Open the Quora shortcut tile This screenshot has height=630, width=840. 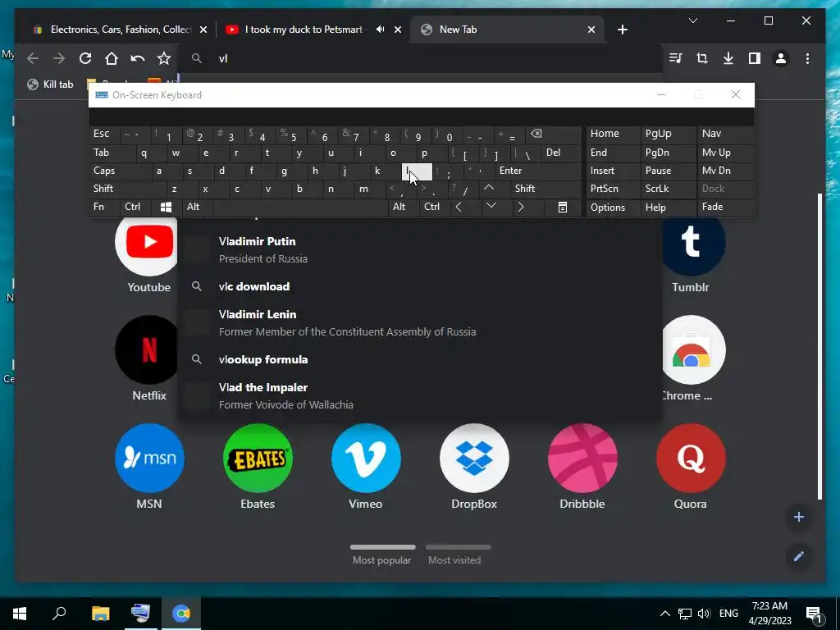coord(691,466)
